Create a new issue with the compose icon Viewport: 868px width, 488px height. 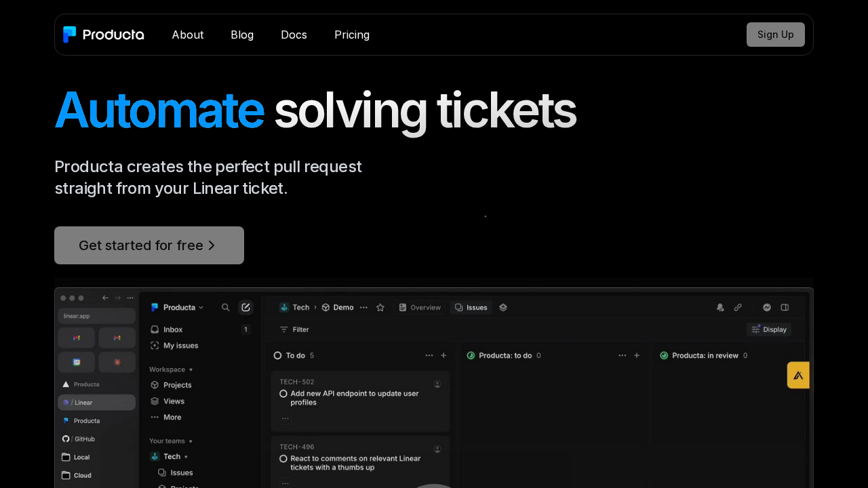[x=246, y=307]
